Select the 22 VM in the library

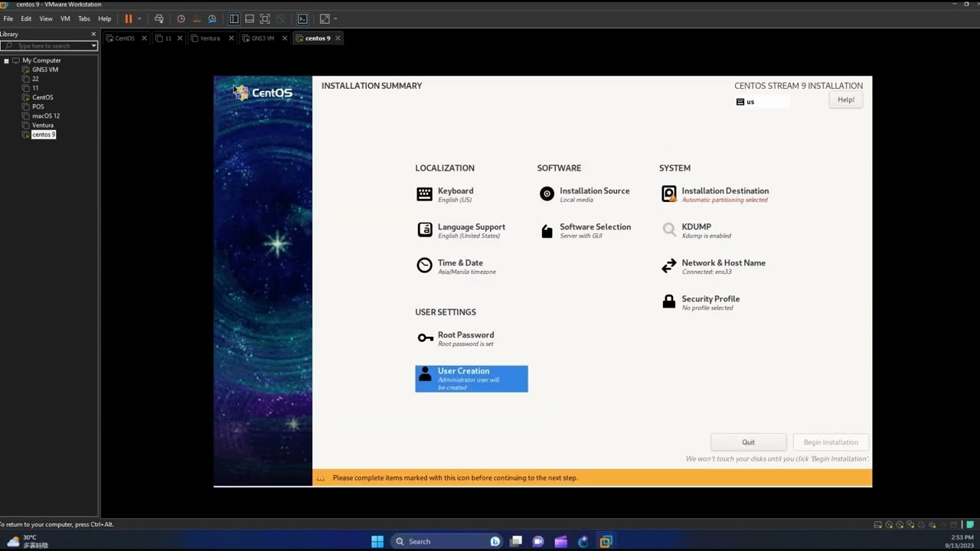pos(35,79)
